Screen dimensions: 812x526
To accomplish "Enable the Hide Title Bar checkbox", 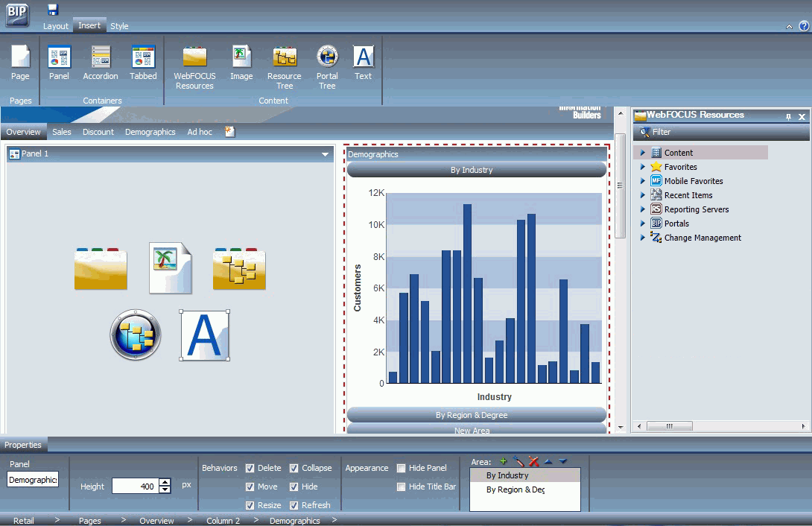I will [401, 487].
